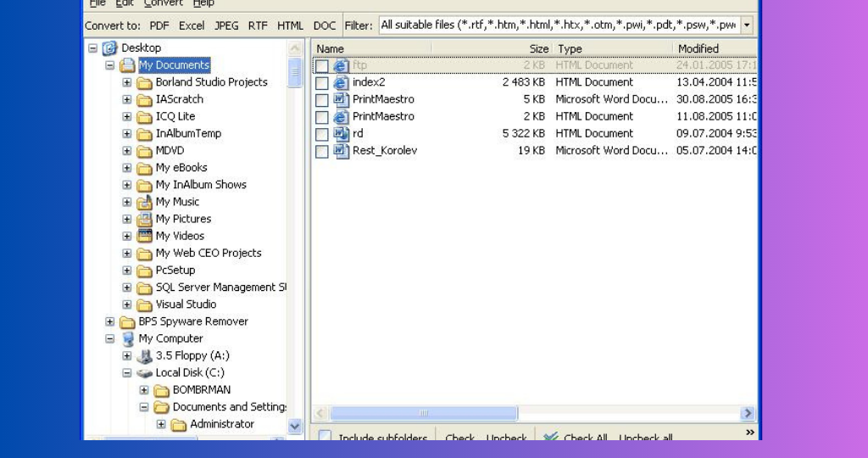Viewport: 868px width, 458px height.
Task: Open the Edit menu
Action: [x=124, y=3]
